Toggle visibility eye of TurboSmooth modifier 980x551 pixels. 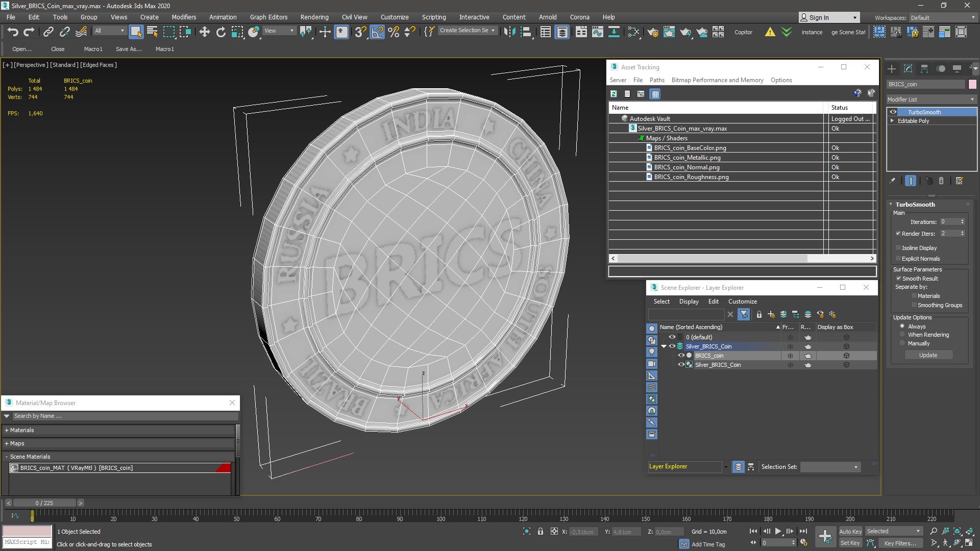[x=893, y=112]
